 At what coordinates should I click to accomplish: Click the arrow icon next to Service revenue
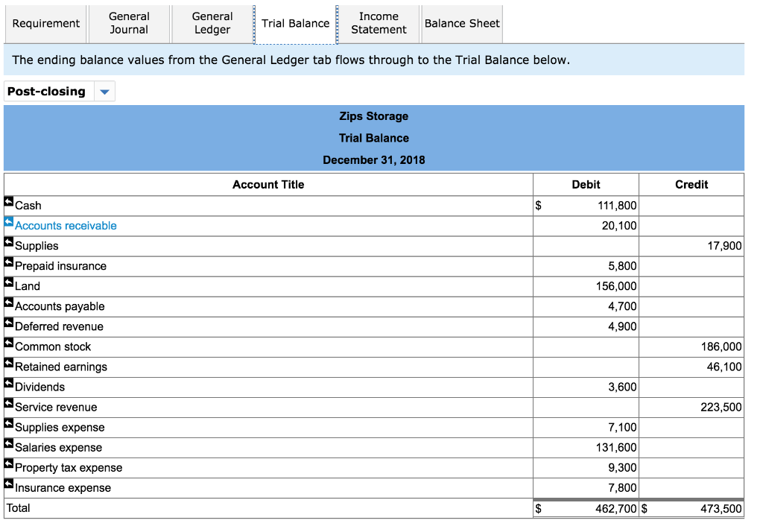click(x=7, y=403)
